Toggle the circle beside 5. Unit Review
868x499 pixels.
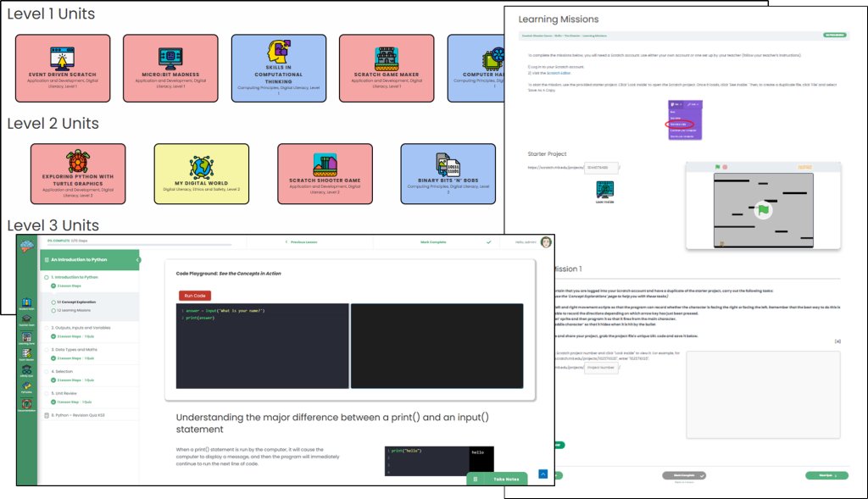click(47, 393)
